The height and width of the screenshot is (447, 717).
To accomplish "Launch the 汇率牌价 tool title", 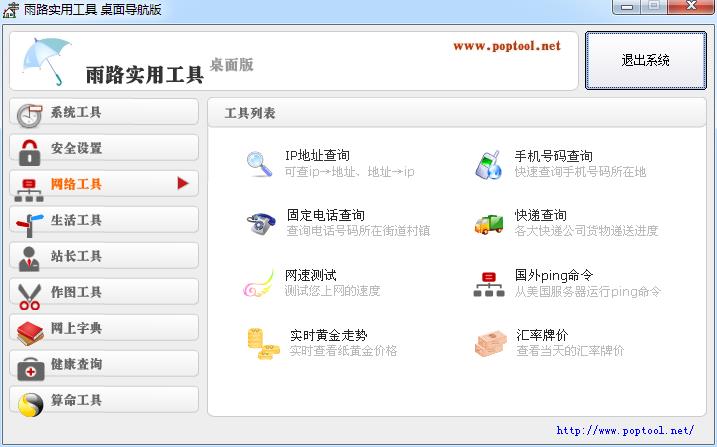I will (542, 335).
